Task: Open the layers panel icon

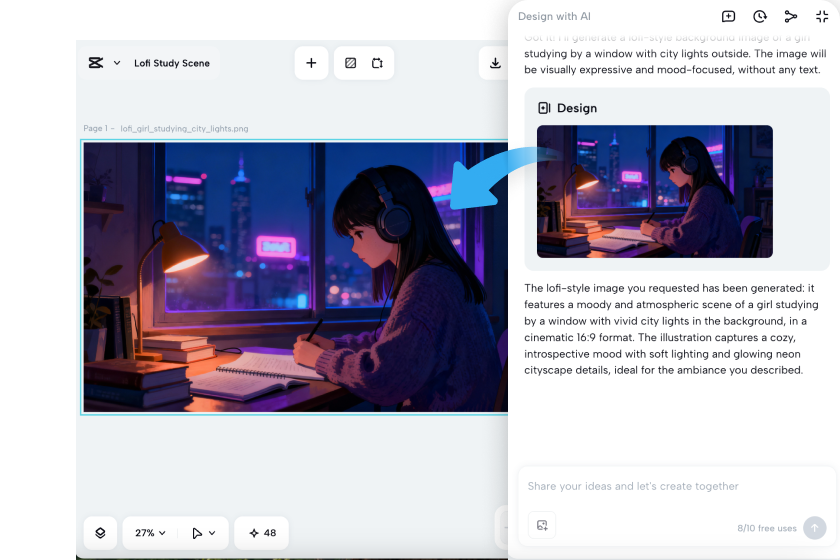Action: pyautogui.click(x=100, y=533)
